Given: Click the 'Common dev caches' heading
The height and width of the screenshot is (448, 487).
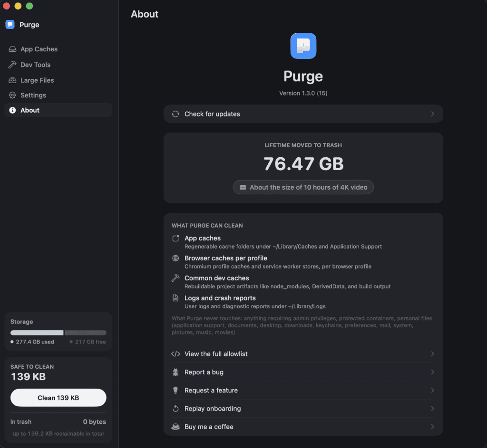Looking at the screenshot, I should [x=217, y=278].
